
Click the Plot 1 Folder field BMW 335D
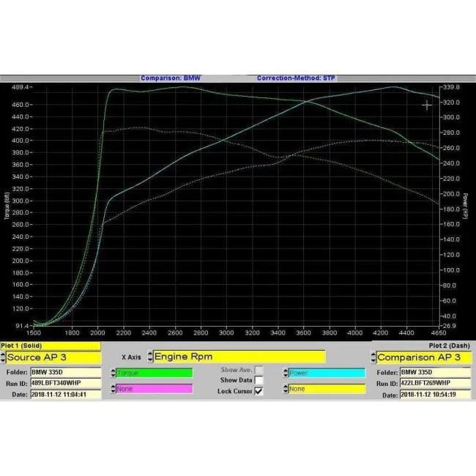(64, 372)
